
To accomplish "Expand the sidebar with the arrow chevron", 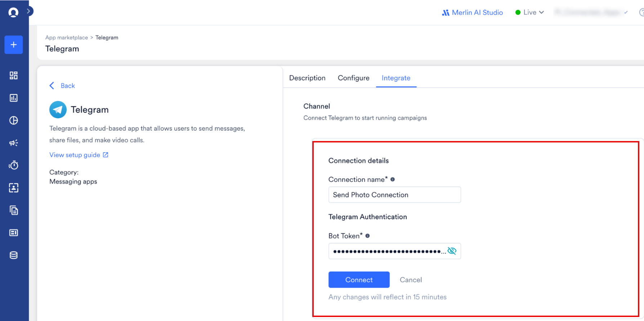I will 29,11.
